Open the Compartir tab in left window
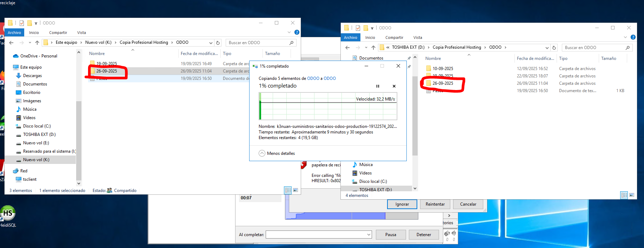 coord(58,33)
